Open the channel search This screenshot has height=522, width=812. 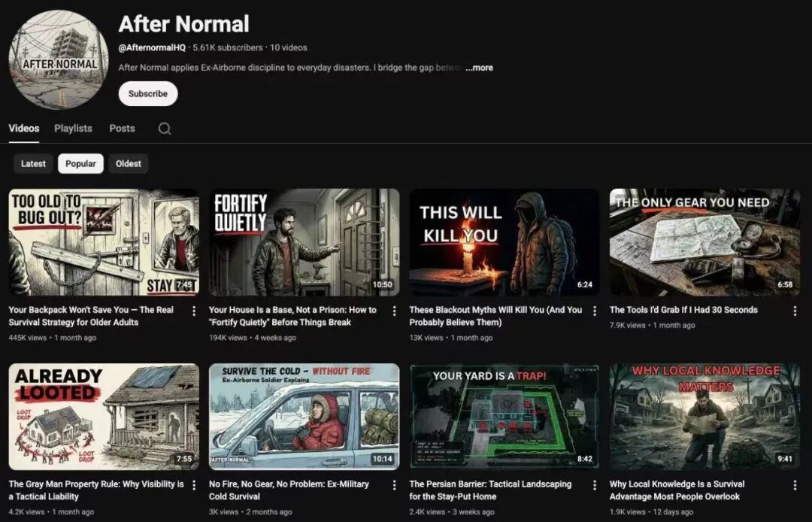pos(164,129)
